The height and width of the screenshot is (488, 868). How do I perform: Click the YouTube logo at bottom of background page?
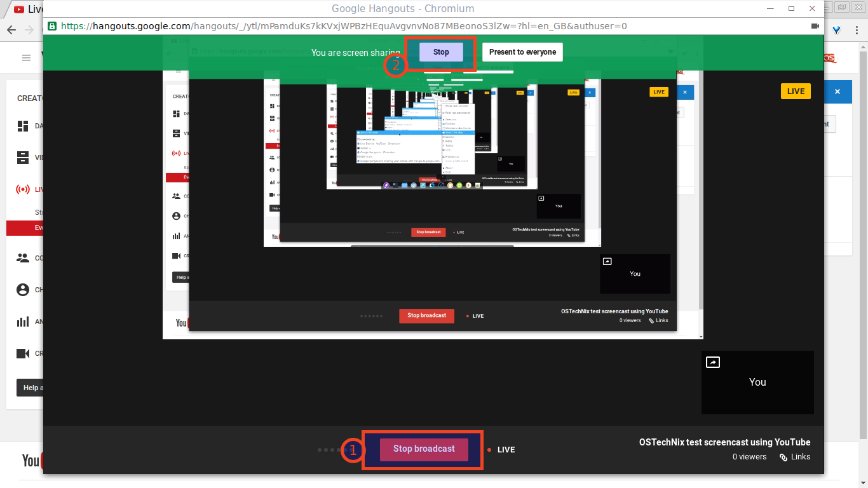[x=32, y=460]
